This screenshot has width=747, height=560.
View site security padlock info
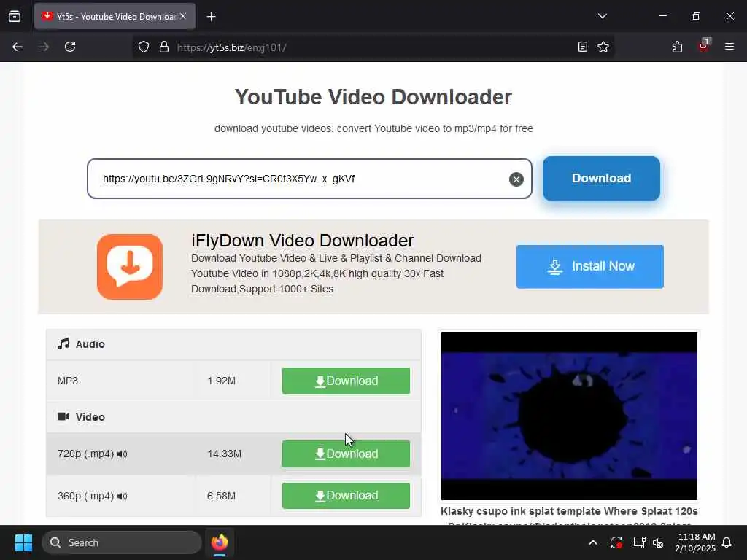(x=164, y=47)
